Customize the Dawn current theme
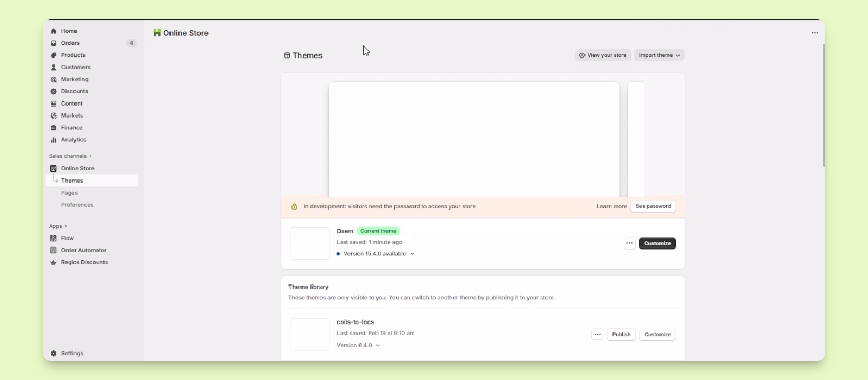 (x=657, y=243)
